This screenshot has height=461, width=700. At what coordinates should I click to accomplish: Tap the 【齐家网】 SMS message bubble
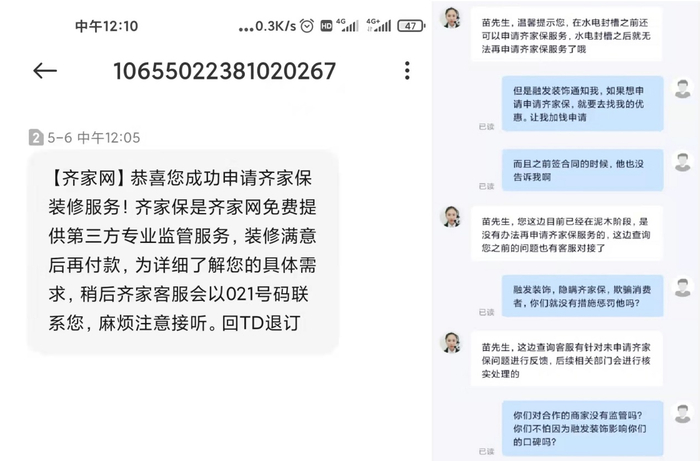click(183, 252)
